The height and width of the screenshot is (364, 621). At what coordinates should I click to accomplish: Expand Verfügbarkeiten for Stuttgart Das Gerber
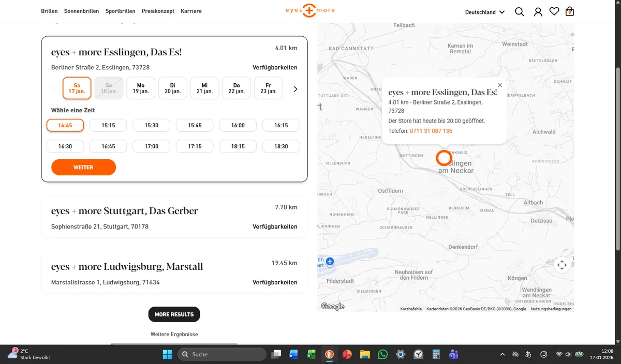[x=275, y=226]
